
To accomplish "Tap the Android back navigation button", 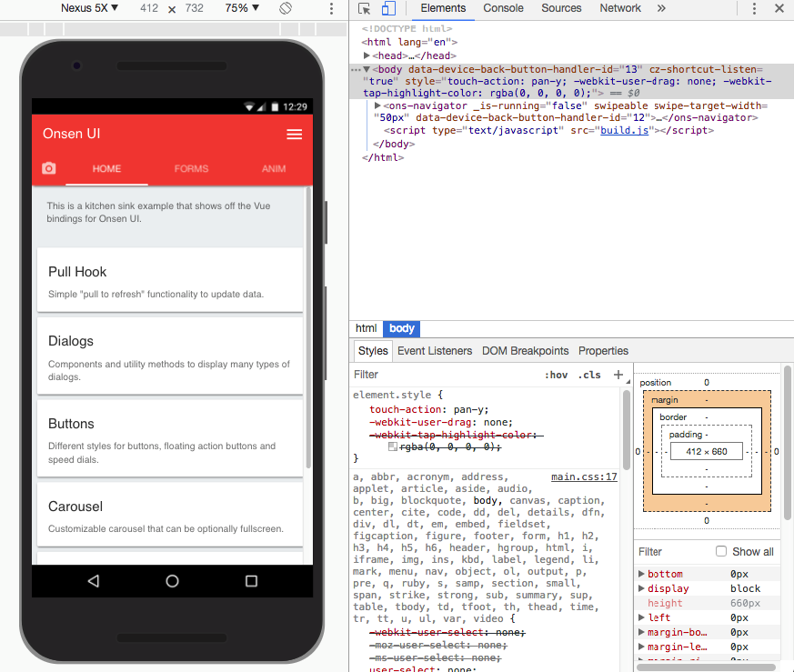I will pyautogui.click(x=93, y=581).
